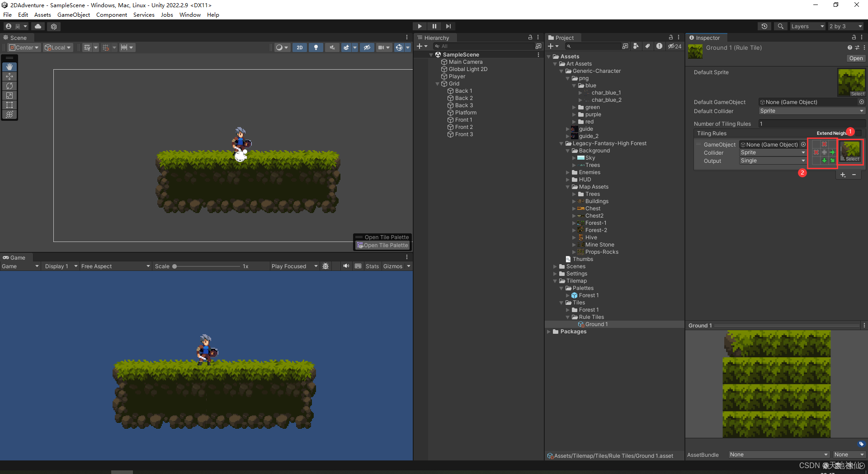Click the Open button in Inspector
Image resolution: width=868 pixels, height=474 pixels.
pos(856,58)
